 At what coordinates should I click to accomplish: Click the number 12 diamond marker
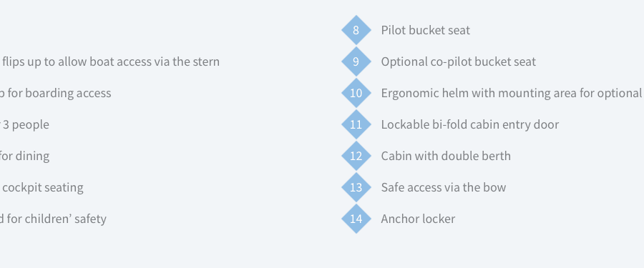tap(356, 156)
